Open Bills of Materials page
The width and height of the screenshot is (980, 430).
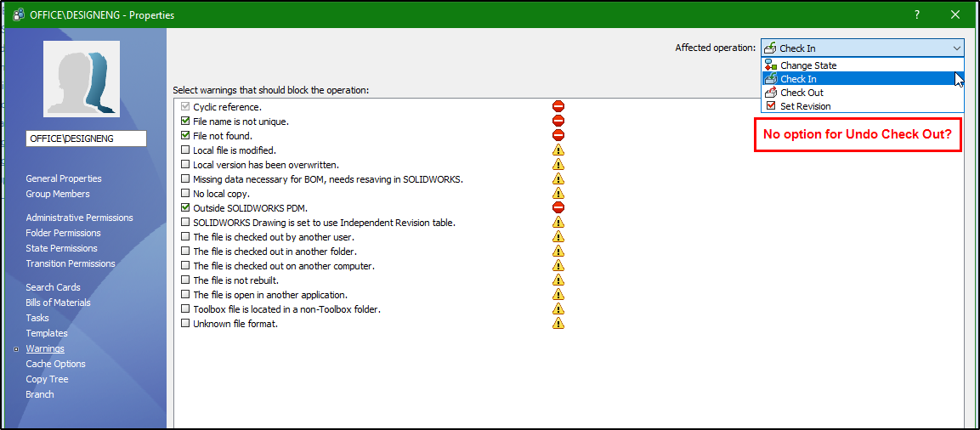pos(58,303)
